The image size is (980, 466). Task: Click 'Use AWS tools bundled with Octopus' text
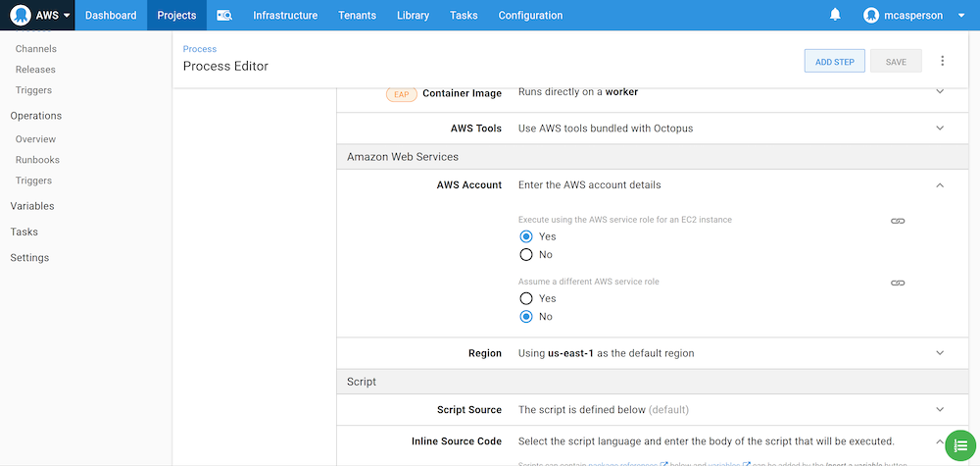[x=606, y=129]
